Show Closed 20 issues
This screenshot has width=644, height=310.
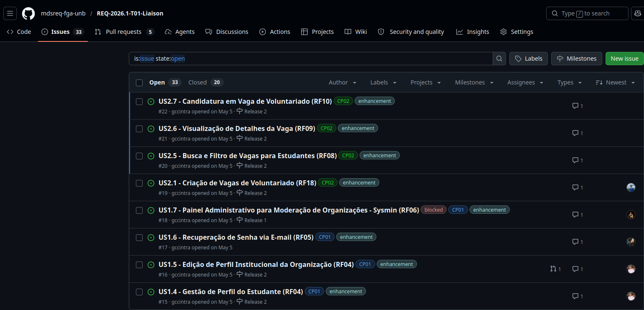pyautogui.click(x=206, y=82)
